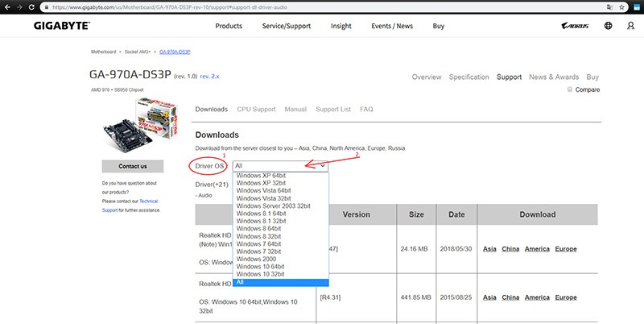Click the address bar URL field

point(320,7)
